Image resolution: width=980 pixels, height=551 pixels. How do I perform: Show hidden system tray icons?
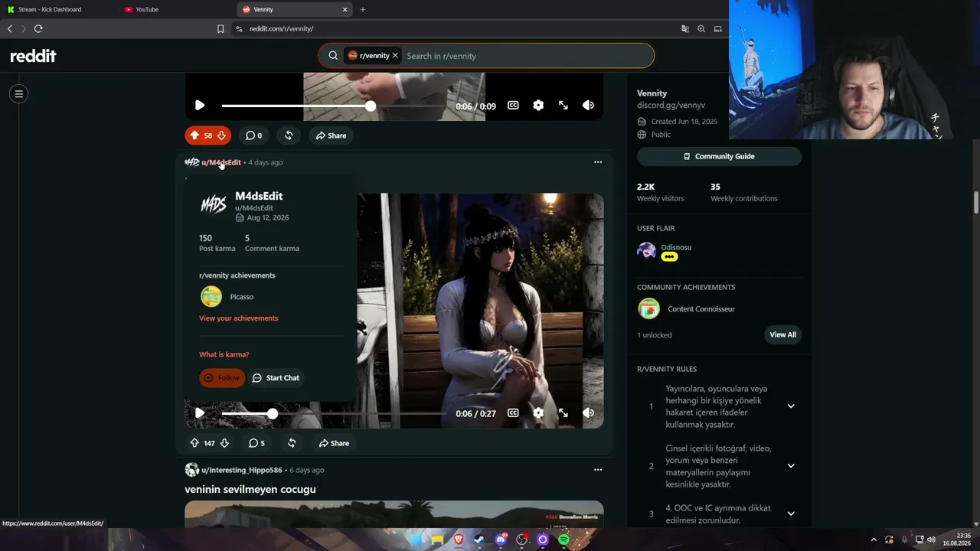tap(874, 540)
